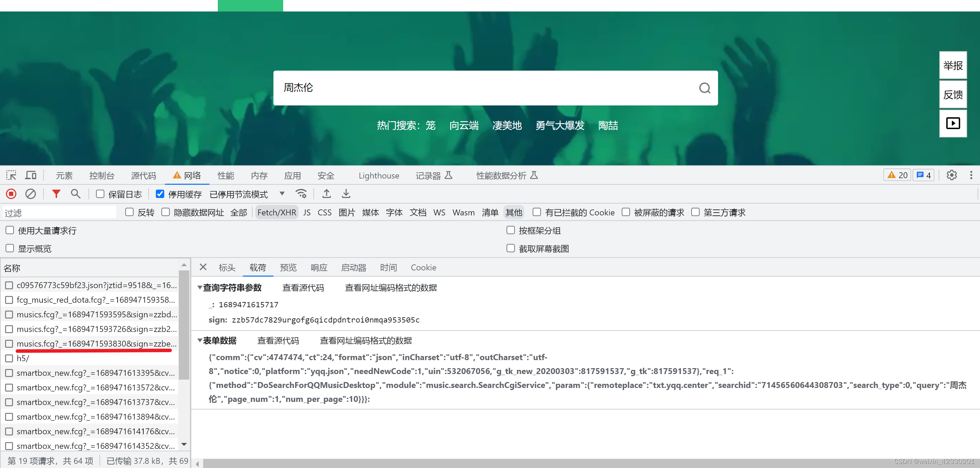This screenshot has width=980, height=468.
Task: Toggle the red filter funnel icon
Action: click(56, 194)
